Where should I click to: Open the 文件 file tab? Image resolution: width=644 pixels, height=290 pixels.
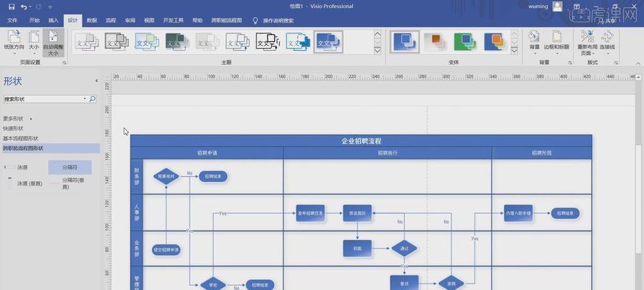pos(12,20)
